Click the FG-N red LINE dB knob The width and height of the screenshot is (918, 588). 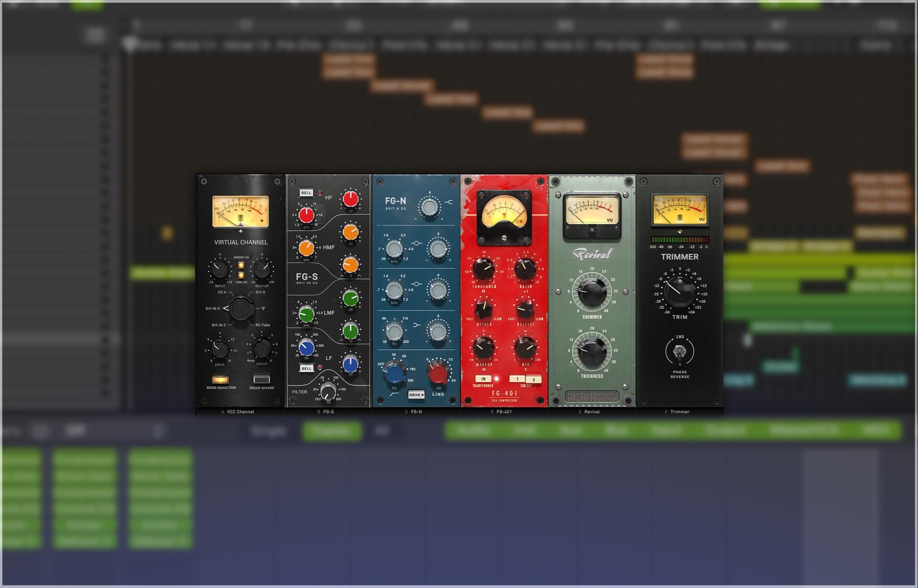(x=438, y=373)
